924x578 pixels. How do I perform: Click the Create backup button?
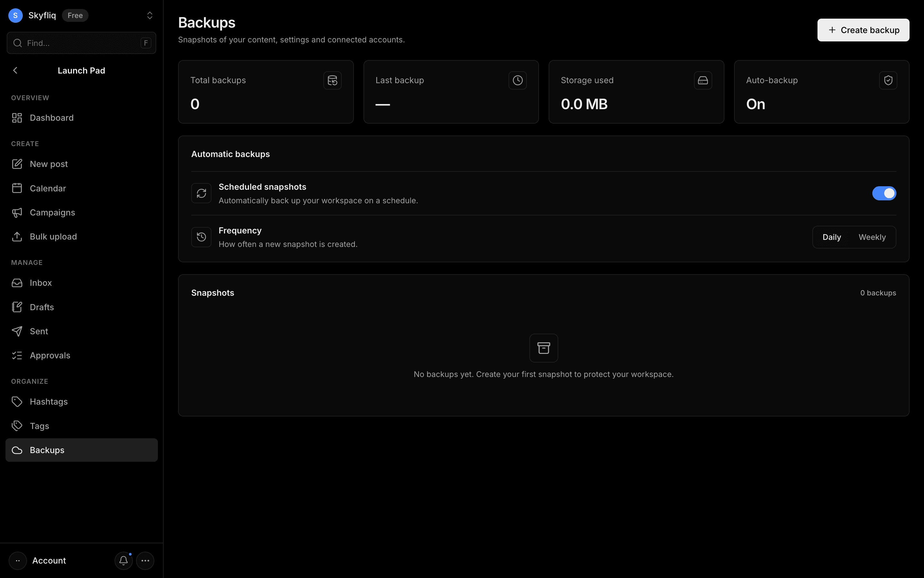point(863,30)
